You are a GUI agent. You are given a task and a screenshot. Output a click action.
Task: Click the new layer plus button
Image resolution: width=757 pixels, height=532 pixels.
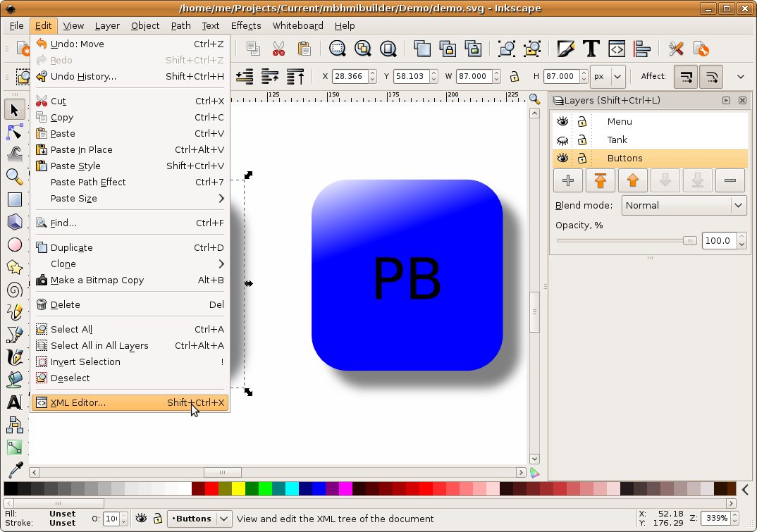point(568,180)
